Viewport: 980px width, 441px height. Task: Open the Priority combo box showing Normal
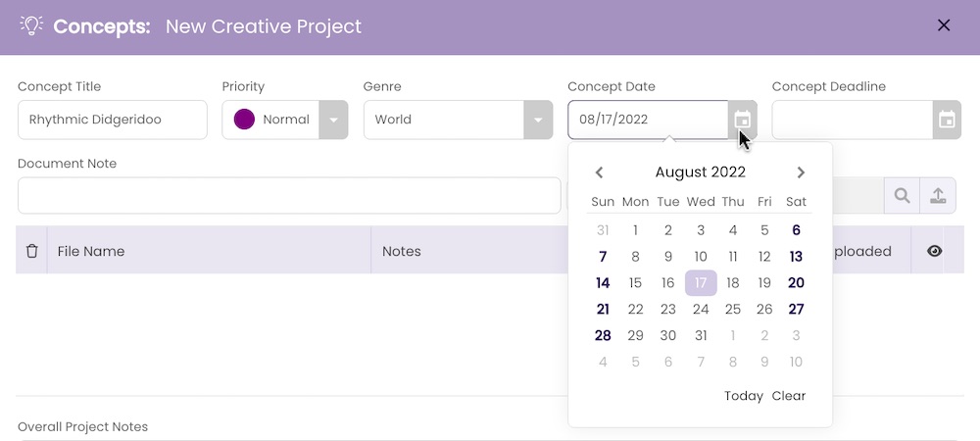pyautogui.click(x=285, y=120)
